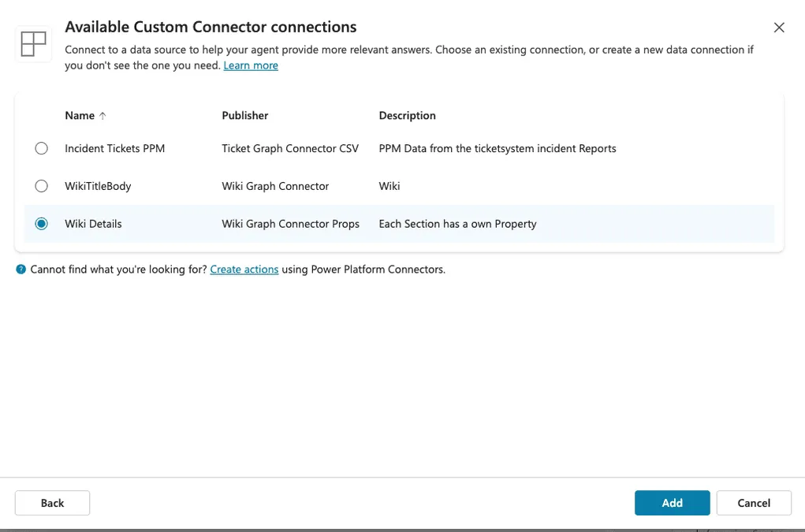
Task: Open the Learn more link
Action: point(251,65)
